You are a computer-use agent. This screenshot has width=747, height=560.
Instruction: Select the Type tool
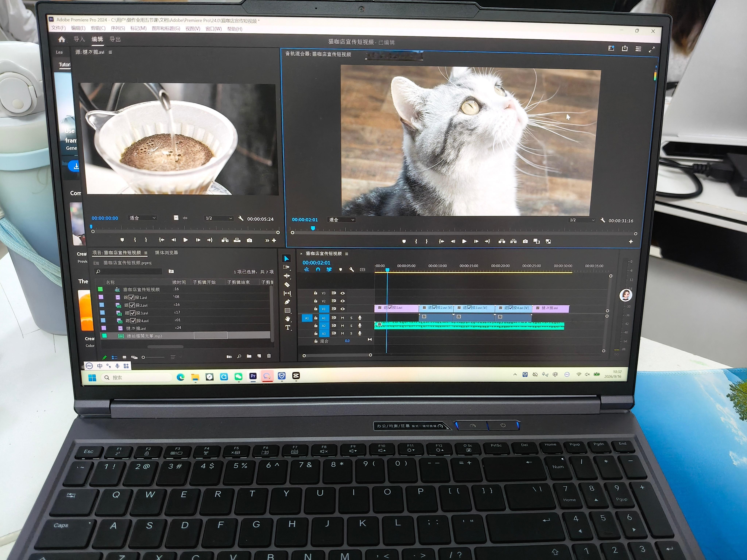pos(288,327)
